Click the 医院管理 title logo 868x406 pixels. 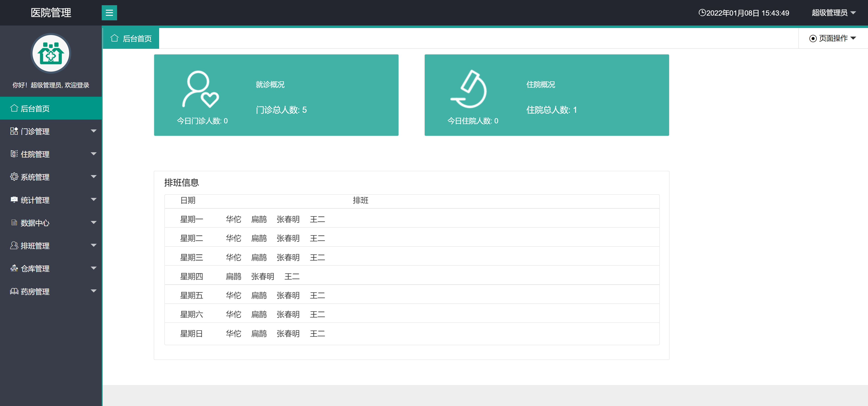pos(51,13)
